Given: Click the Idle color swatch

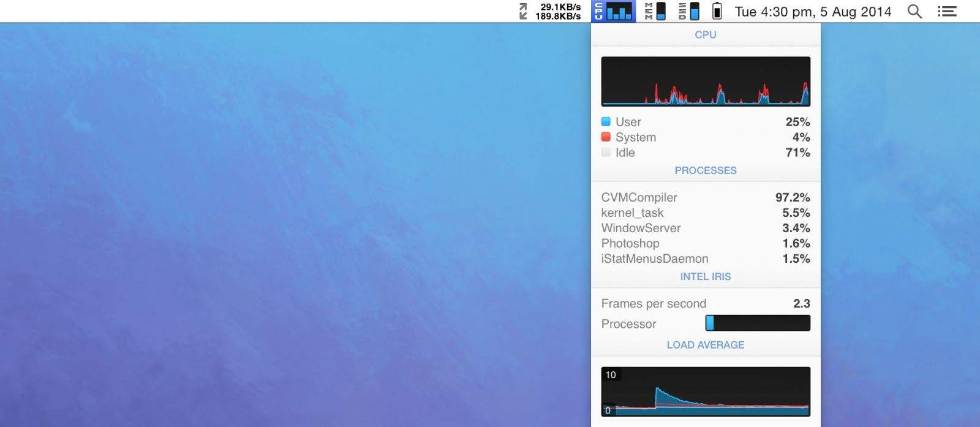Looking at the screenshot, I should (606, 152).
